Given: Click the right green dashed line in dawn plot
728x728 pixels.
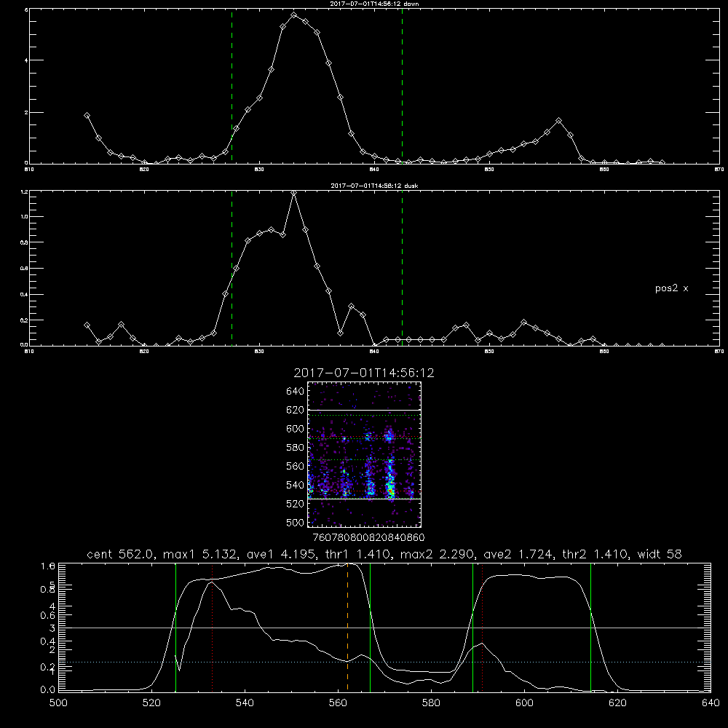Looking at the screenshot, I should point(402,86).
